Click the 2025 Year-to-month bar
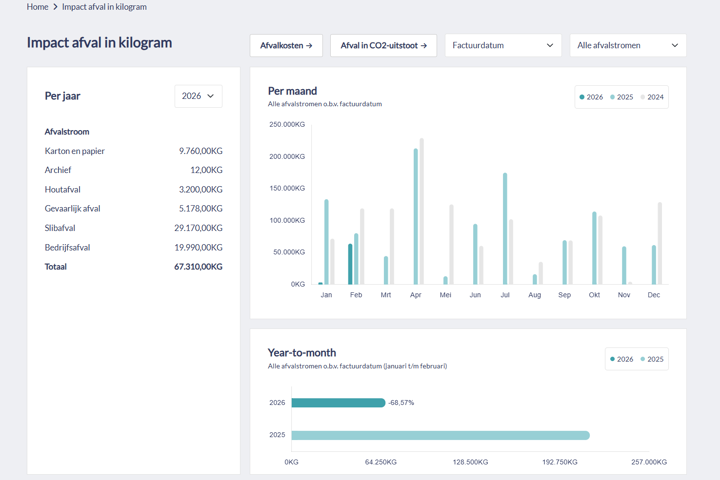The height and width of the screenshot is (480, 720). 440,435
